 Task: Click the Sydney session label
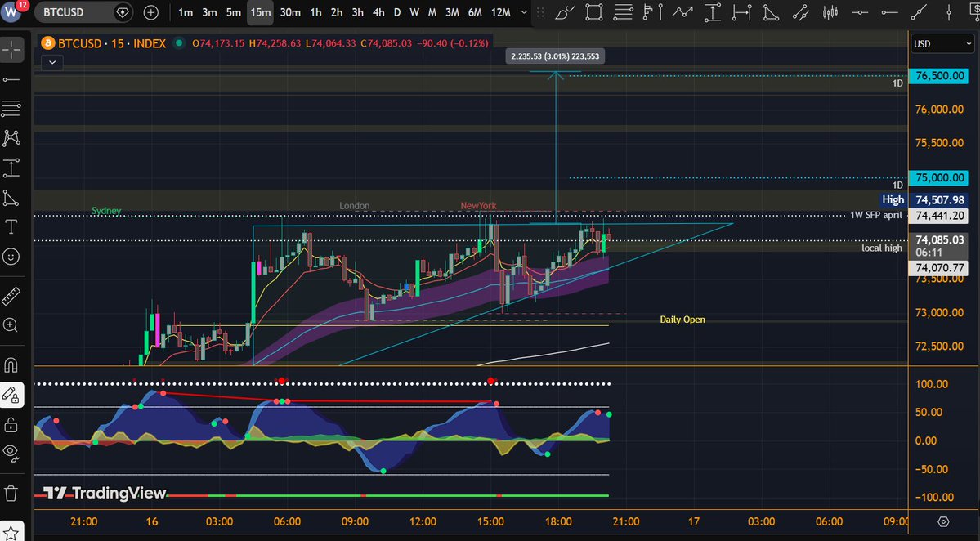tap(106, 211)
